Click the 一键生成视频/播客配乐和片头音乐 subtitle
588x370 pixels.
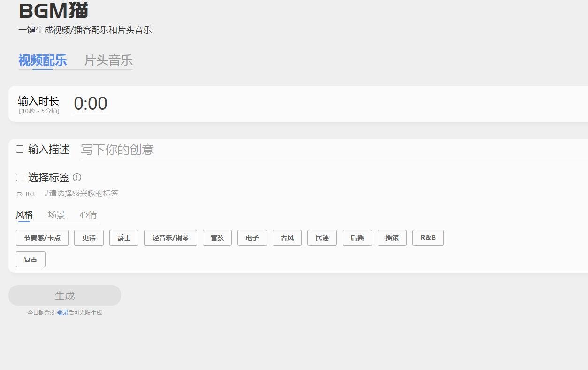[85, 30]
